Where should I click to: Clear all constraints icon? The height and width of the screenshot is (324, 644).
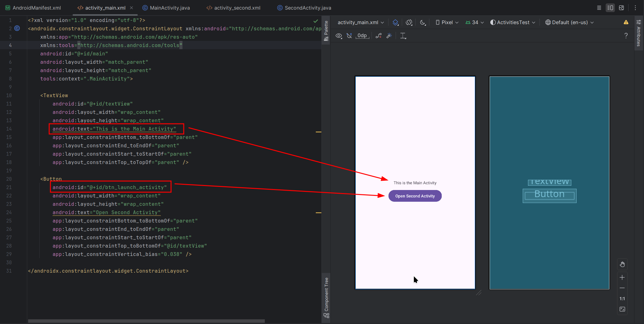[x=379, y=36]
